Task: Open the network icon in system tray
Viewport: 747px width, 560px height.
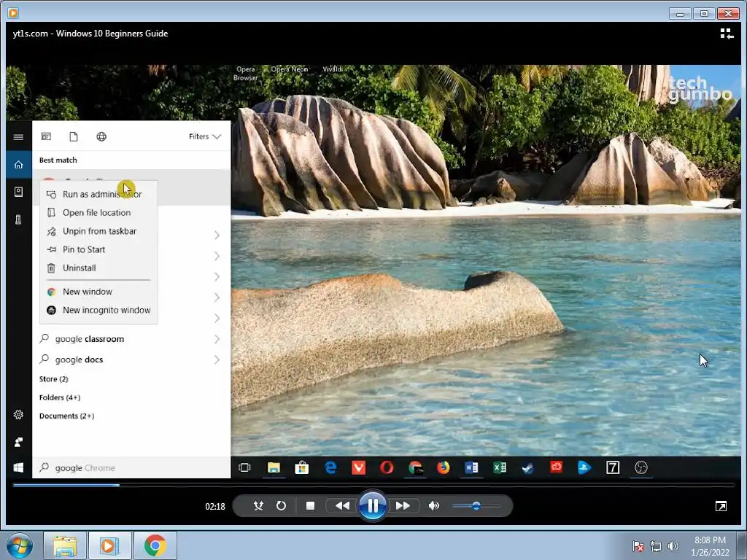Action: point(656,547)
